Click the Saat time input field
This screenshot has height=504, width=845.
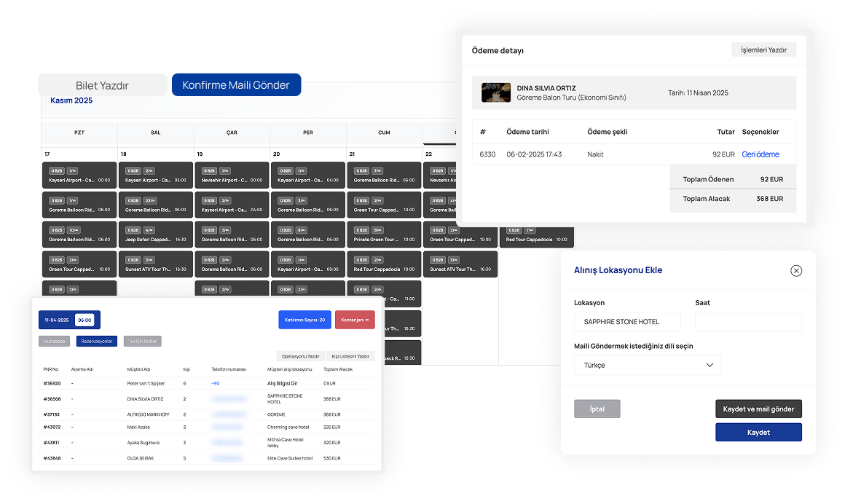748,322
